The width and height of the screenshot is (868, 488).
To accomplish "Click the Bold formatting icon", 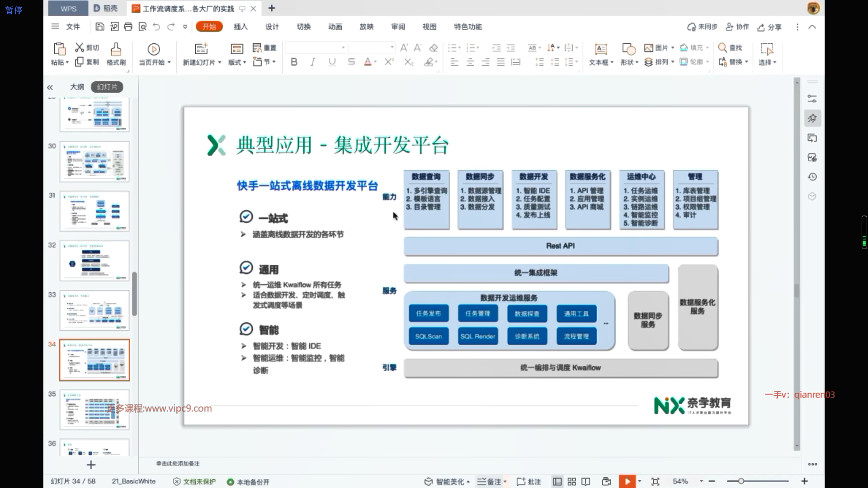I will pos(294,62).
